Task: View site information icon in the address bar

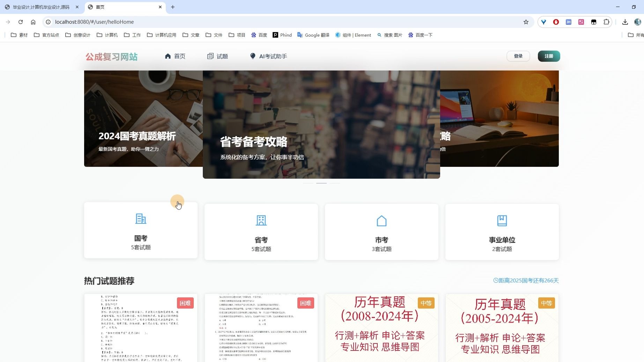Action: [x=48, y=22]
